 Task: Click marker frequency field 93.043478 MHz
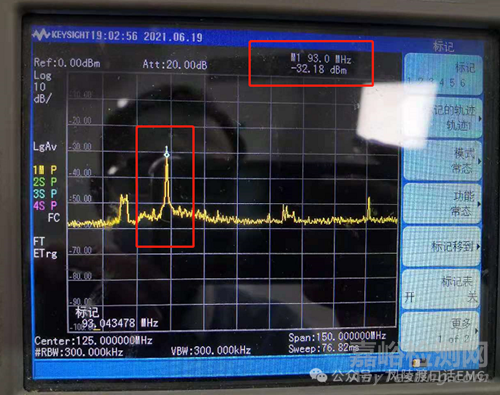120,323
